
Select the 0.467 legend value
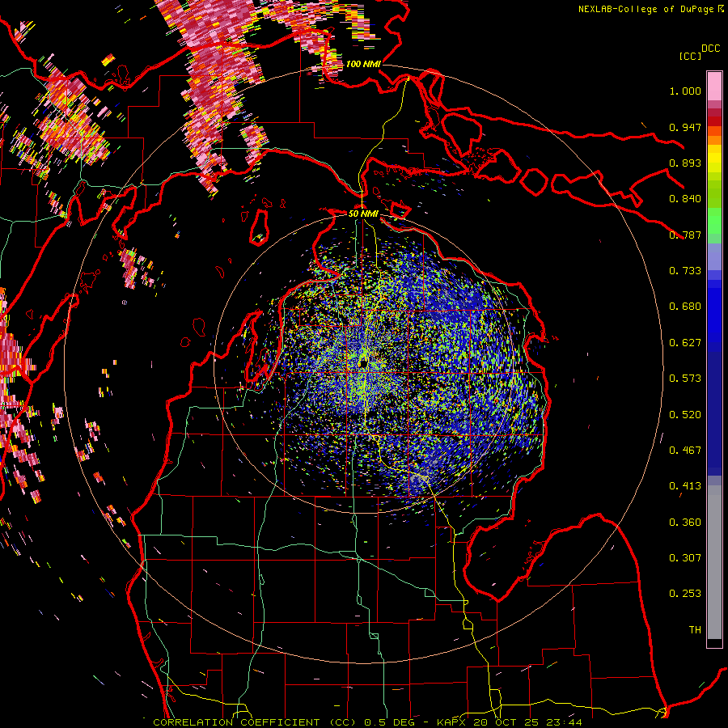[x=685, y=451]
